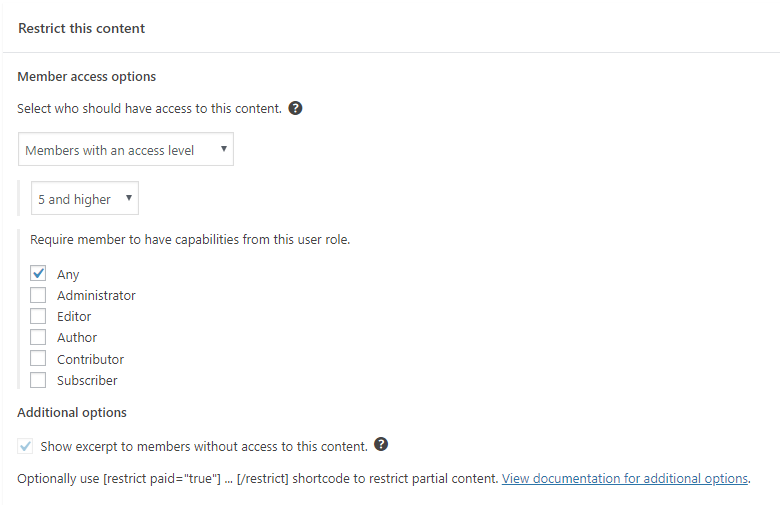Image resolution: width=780 pixels, height=505 pixels.
Task: Check the Author role checkbox
Action: pos(38,337)
